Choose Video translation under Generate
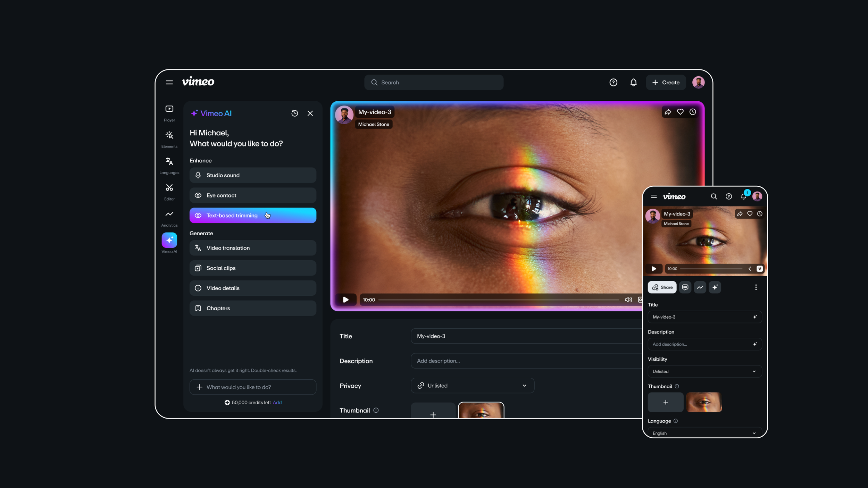The image size is (868, 488). coord(252,247)
